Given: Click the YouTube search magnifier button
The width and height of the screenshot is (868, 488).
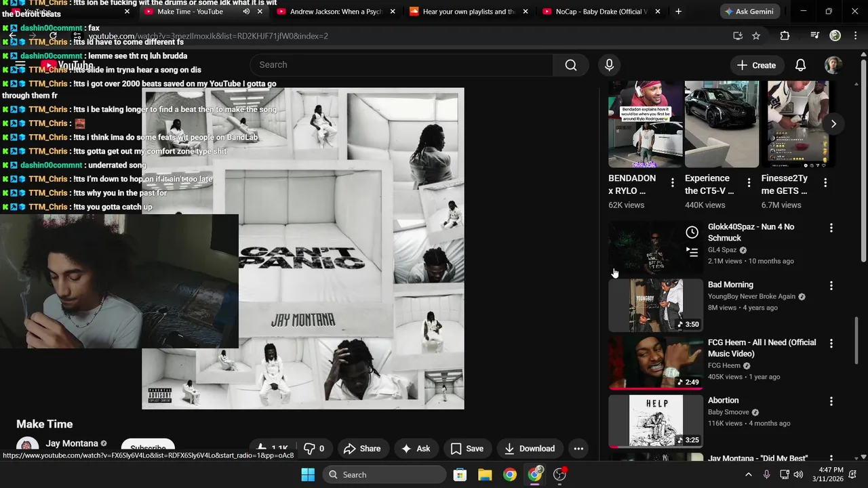Looking at the screenshot, I should click(571, 65).
